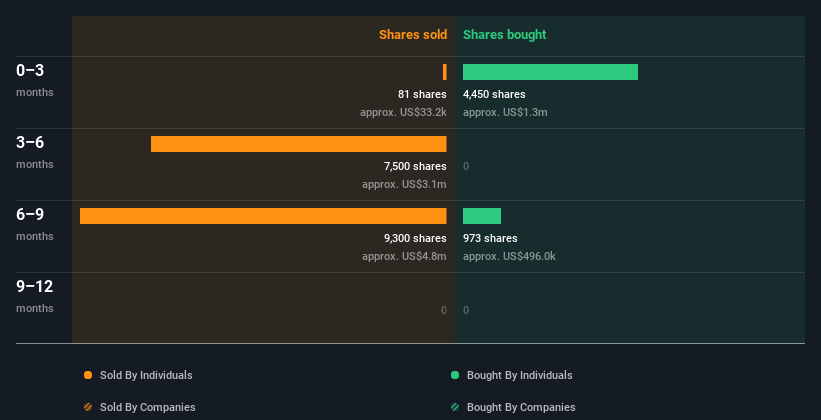Select the green 4,450 shares bought bar
821x420 pixels.
click(x=550, y=72)
